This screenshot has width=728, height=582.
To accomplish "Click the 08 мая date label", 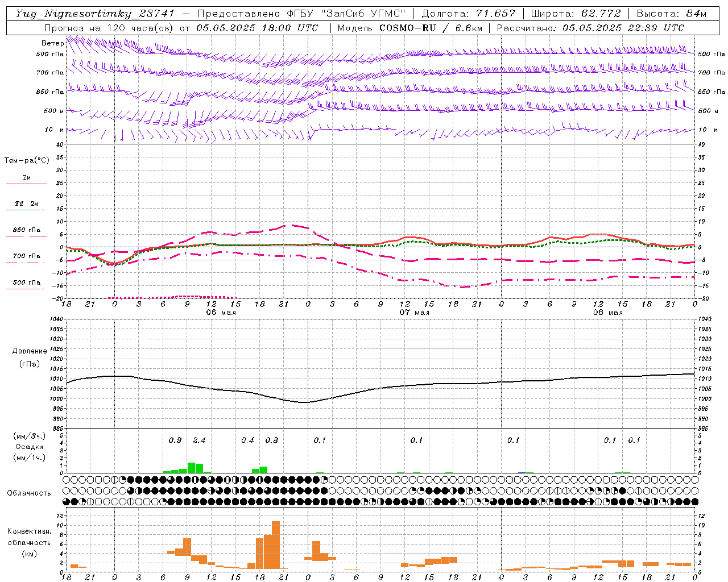I will pyautogui.click(x=607, y=313).
